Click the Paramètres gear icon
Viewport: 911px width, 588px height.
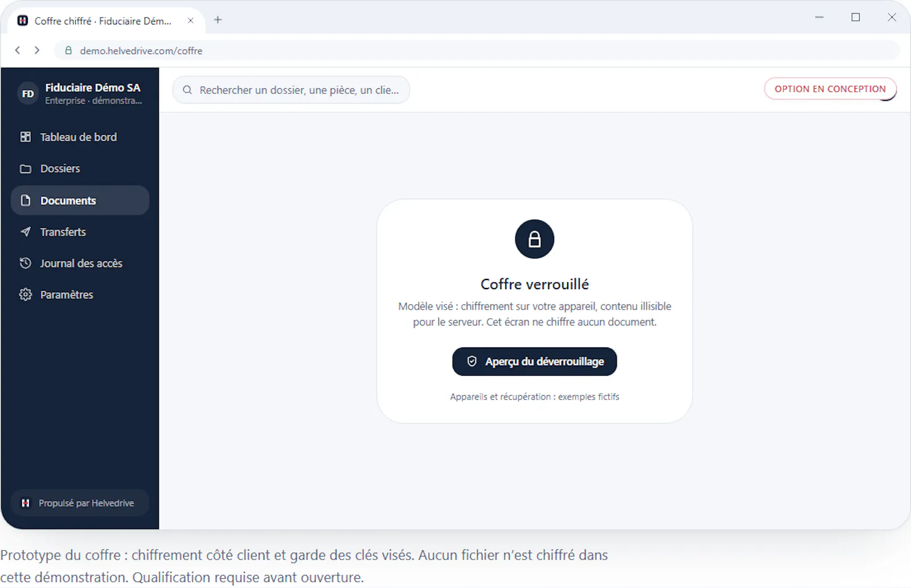coord(26,294)
